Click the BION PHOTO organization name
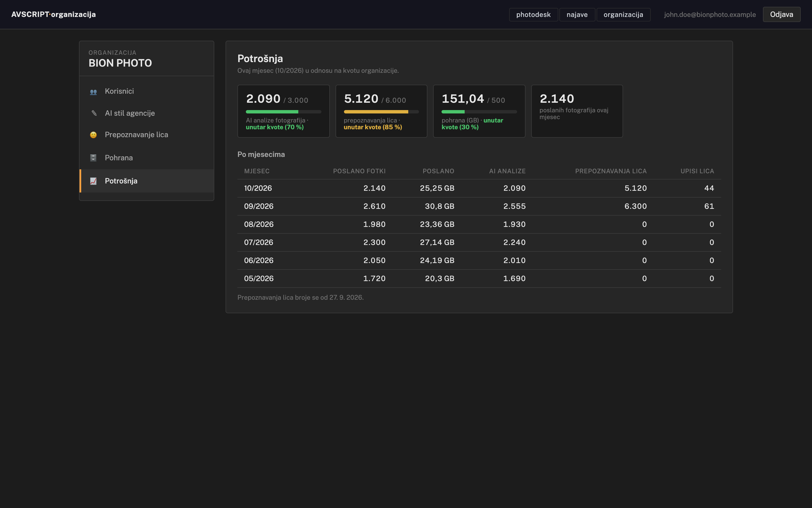The image size is (812, 508). pos(120,63)
